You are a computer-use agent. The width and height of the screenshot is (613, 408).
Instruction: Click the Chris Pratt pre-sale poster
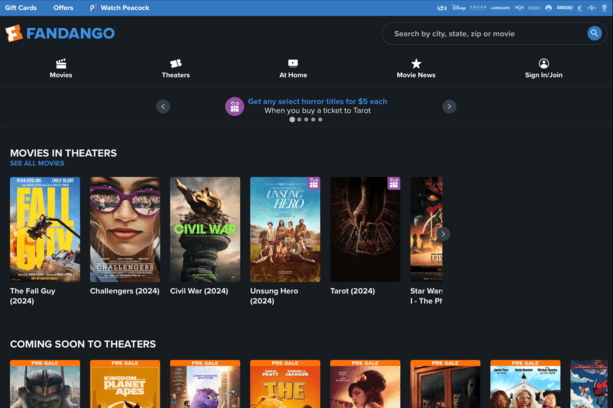(285, 384)
